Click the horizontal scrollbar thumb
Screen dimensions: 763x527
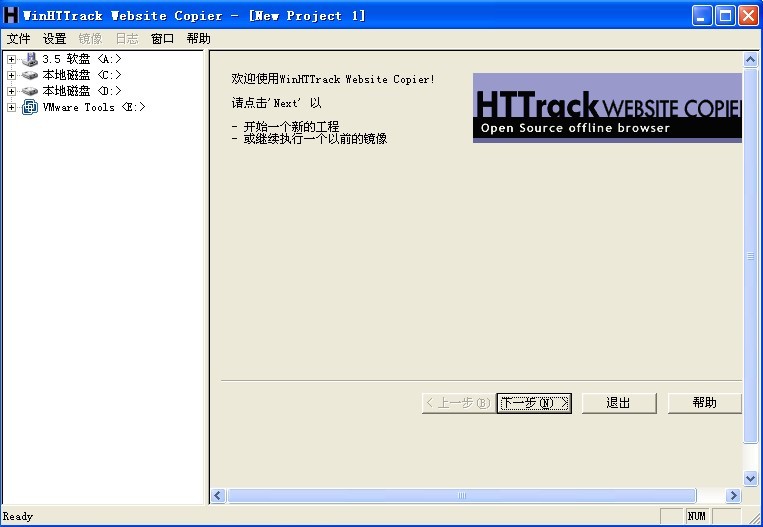pyautogui.click(x=462, y=495)
